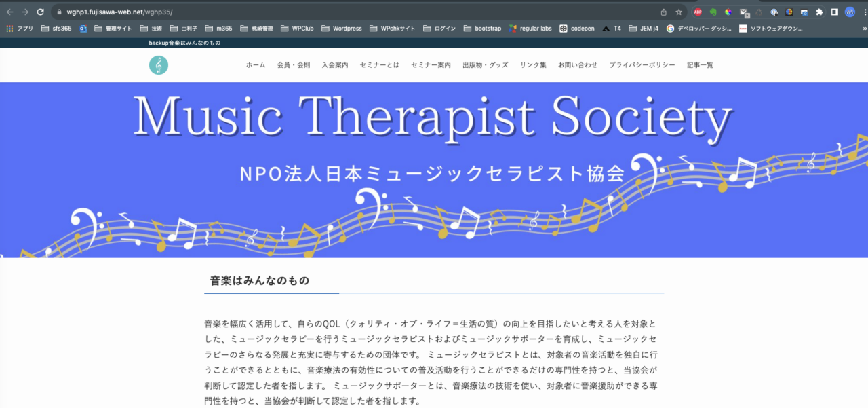This screenshot has height=408, width=868.
Task: Show hidden bookmarks with the chevron
Action: click(x=863, y=29)
